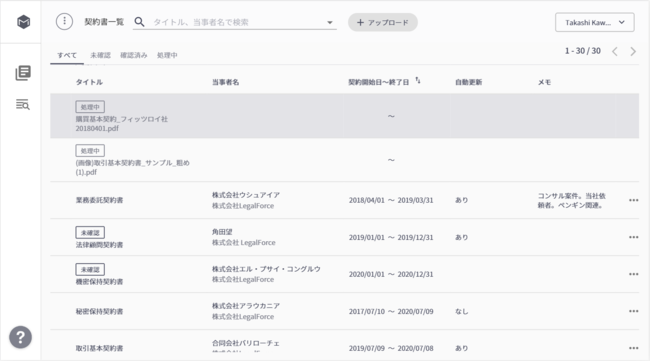
Task: Open the 機密保持契約書 contract row
Action: (x=344, y=274)
